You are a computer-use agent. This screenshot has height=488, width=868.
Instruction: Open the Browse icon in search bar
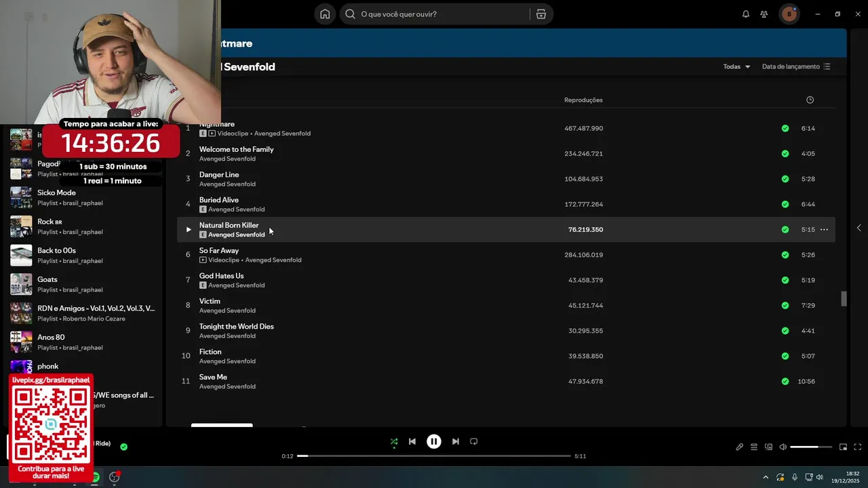(540, 14)
